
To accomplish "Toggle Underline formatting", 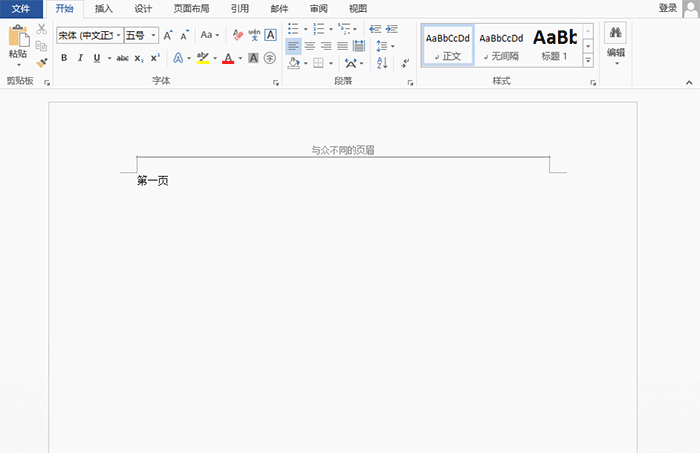I will tap(97, 58).
